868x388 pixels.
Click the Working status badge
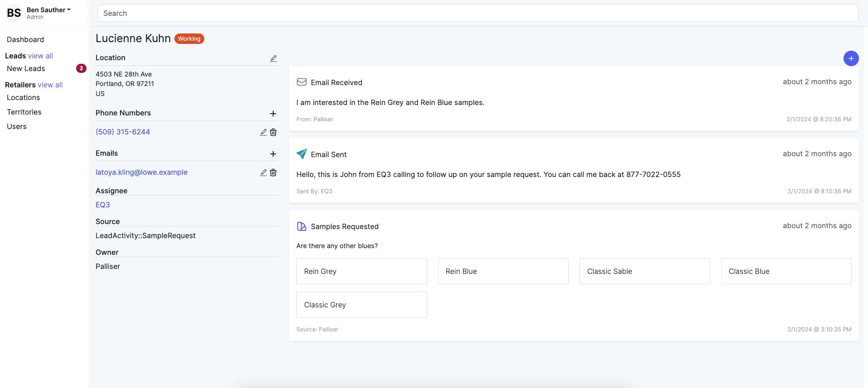click(x=189, y=39)
